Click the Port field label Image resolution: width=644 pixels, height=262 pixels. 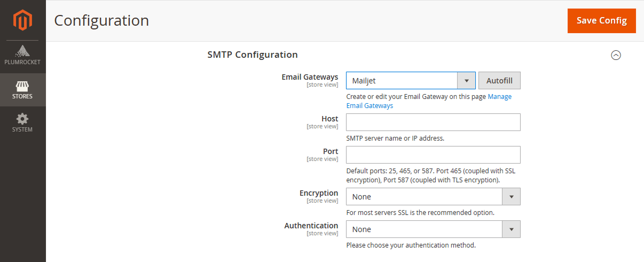click(331, 151)
